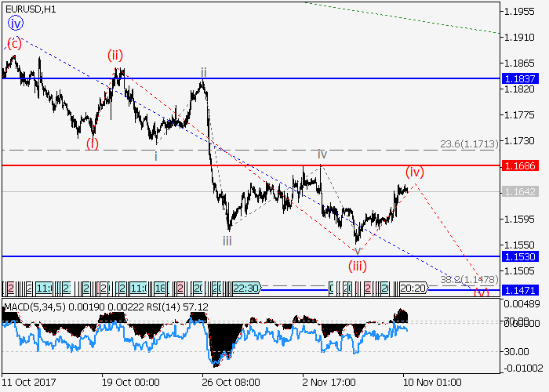Click the 1.1530 blue price level tag

tap(520, 256)
